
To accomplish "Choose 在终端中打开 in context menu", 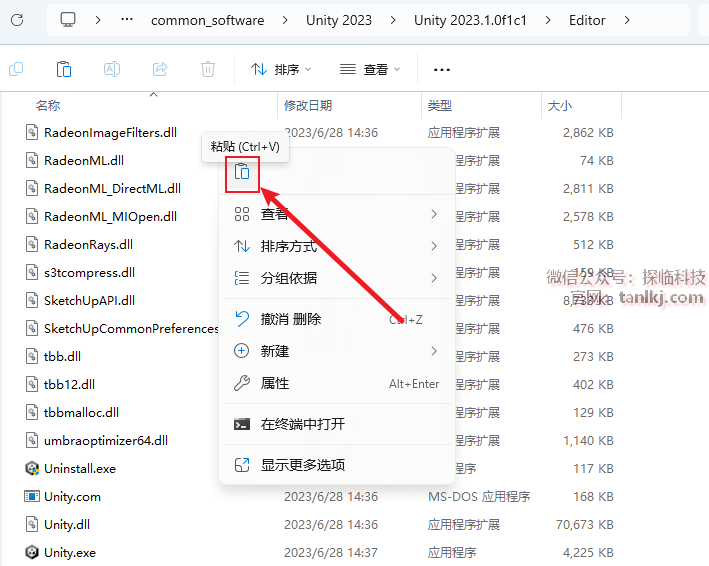I will 337,424.
